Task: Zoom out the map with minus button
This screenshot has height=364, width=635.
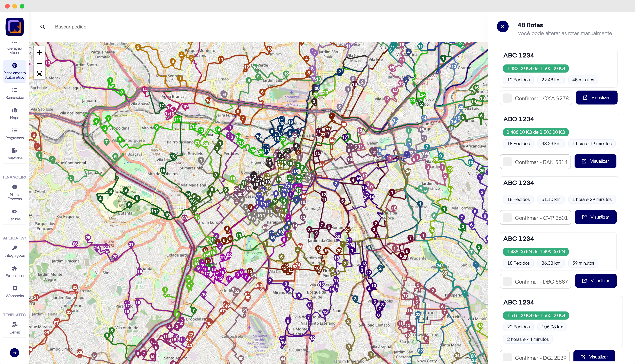Action: (39, 64)
